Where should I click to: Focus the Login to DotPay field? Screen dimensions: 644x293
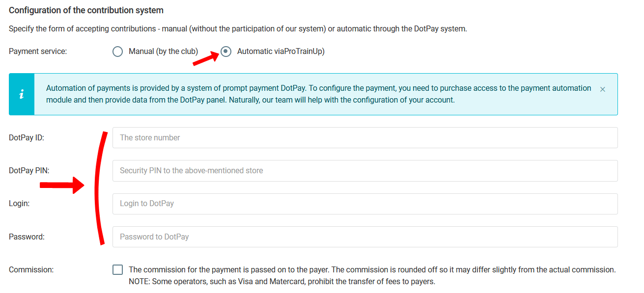pos(364,204)
